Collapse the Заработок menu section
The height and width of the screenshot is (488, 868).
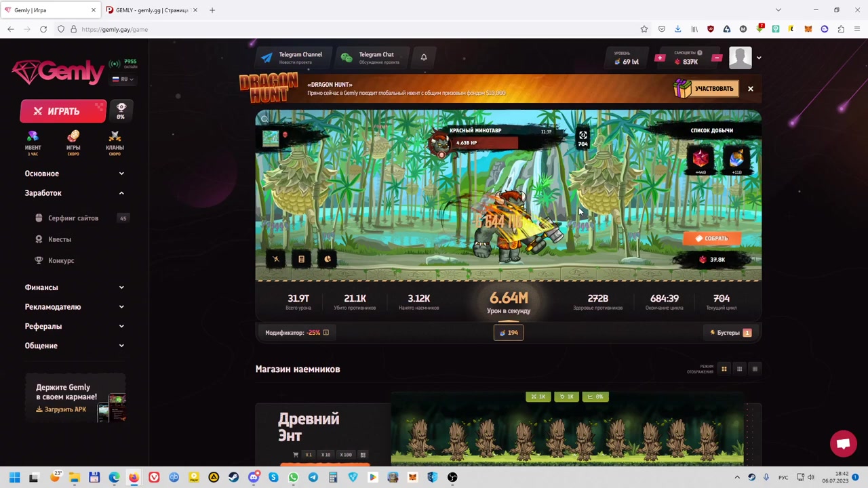75,193
